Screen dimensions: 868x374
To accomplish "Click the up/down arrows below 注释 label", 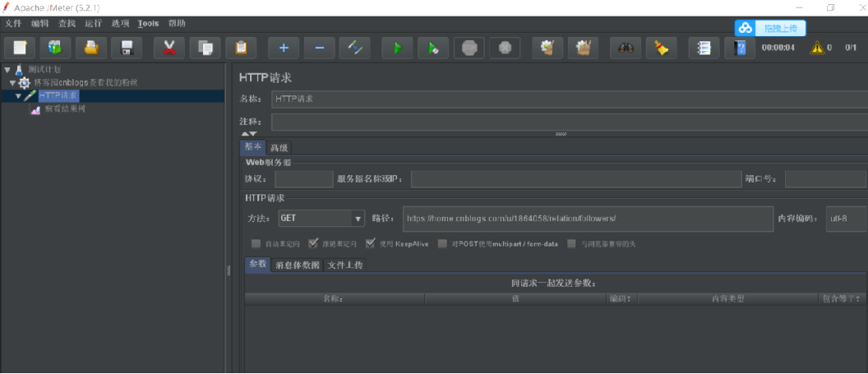I will (x=248, y=134).
